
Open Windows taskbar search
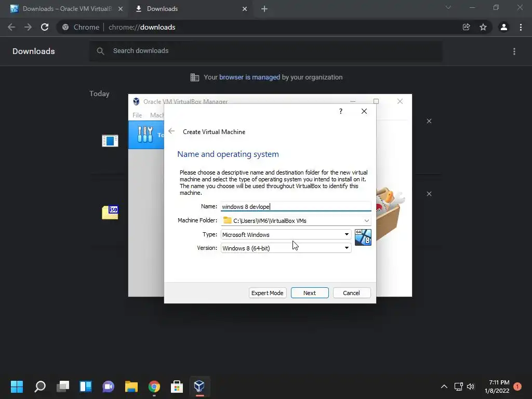40,387
